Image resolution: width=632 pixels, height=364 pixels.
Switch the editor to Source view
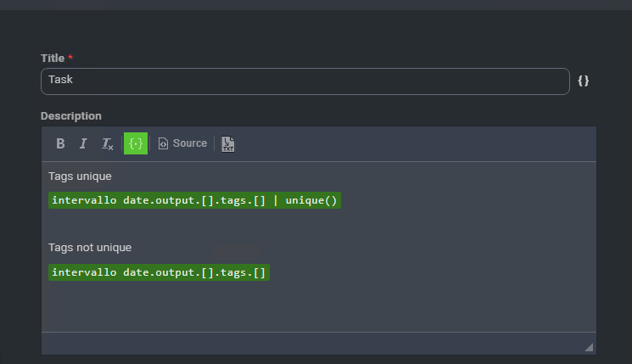point(182,144)
